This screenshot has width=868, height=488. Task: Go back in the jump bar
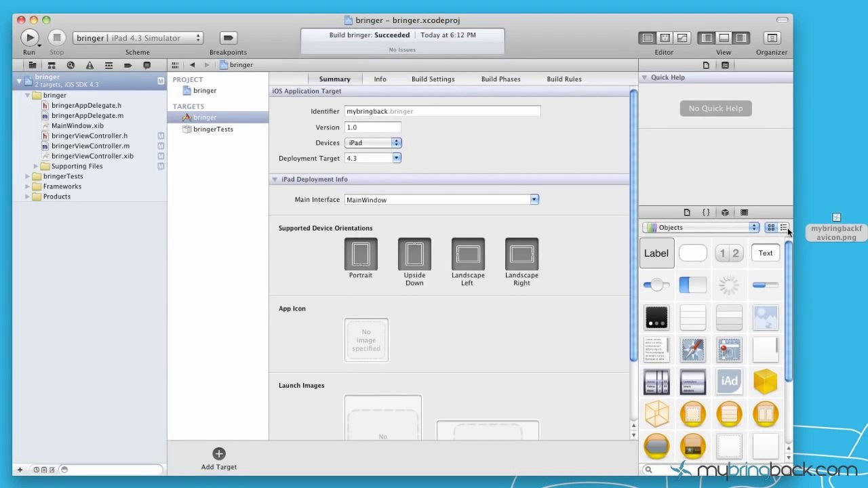pyautogui.click(x=193, y=65)
